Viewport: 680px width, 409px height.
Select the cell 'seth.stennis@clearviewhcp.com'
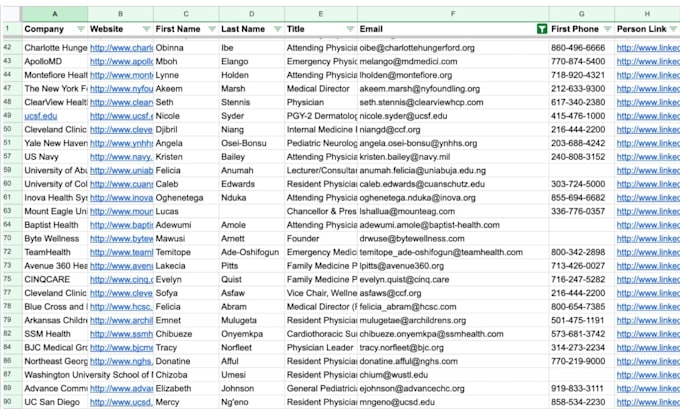coord(453,102)
